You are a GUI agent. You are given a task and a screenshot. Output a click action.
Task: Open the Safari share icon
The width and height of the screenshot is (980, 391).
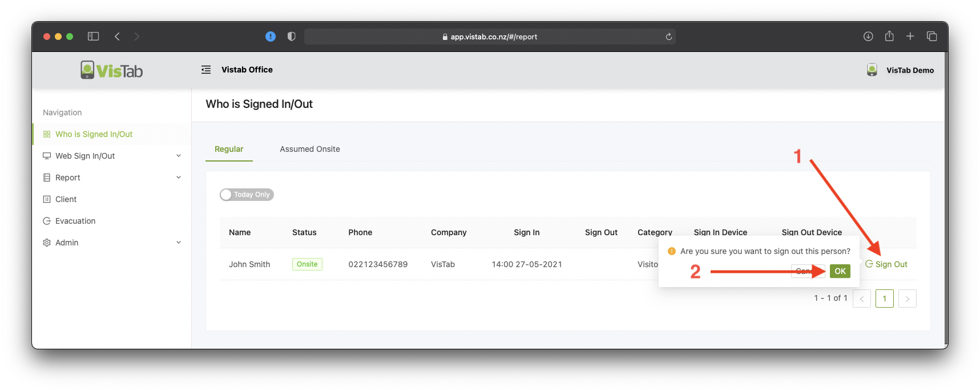[889, 37]
